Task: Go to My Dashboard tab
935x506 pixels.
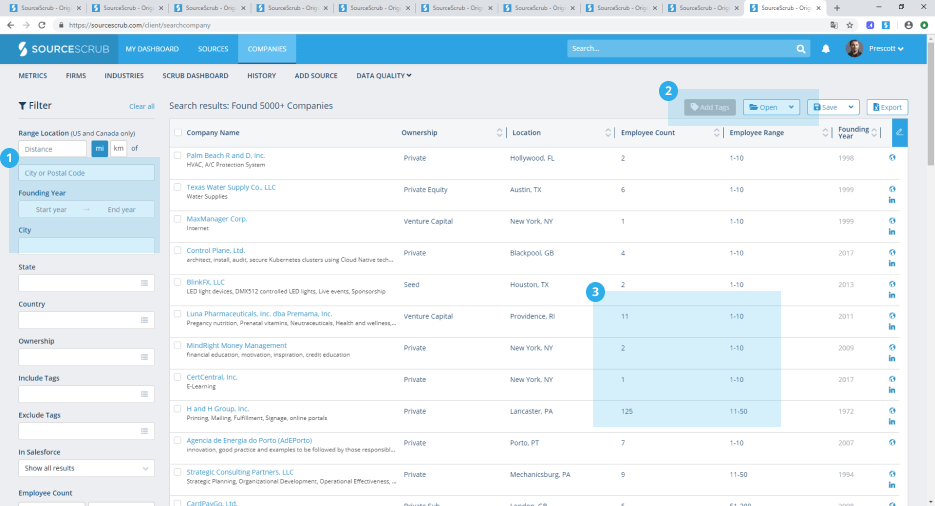Action: 152,49
